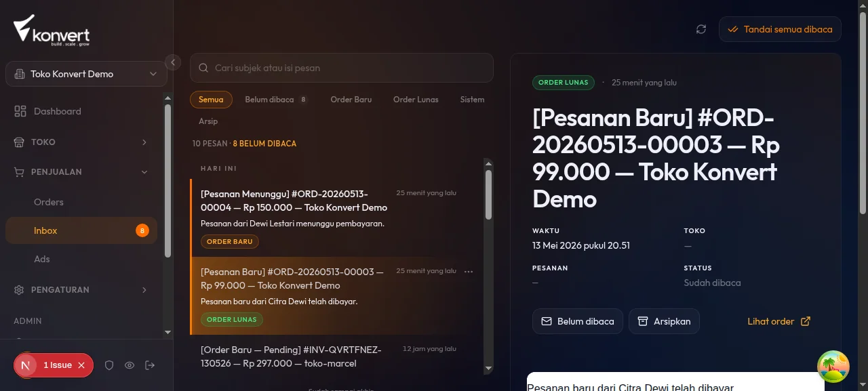The height and width of the screenshot is (391, 868).
Task: Collapse the sidebar with the chevron handle
Action: 173,62
